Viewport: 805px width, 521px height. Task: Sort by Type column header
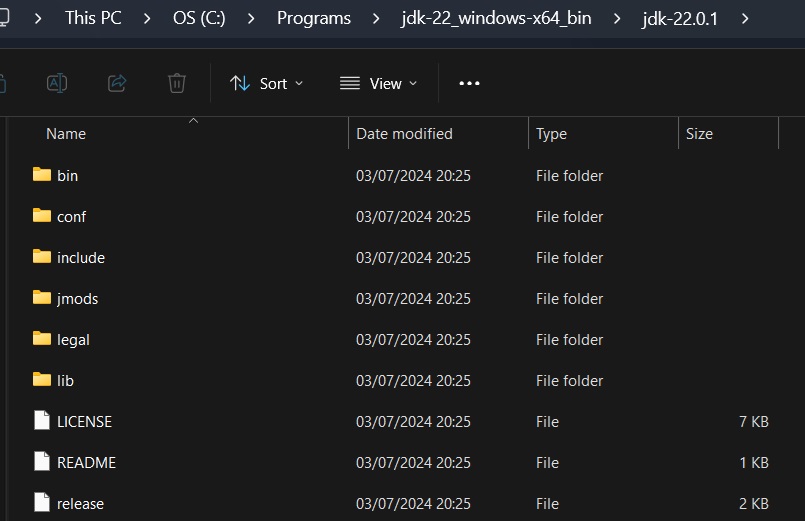click(551, 134)
